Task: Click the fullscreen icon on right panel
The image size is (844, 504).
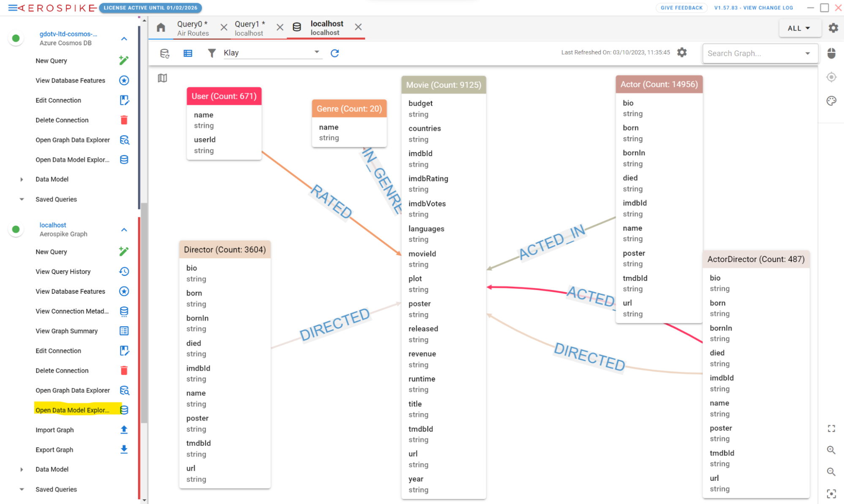Action: (x=831, y=428)
